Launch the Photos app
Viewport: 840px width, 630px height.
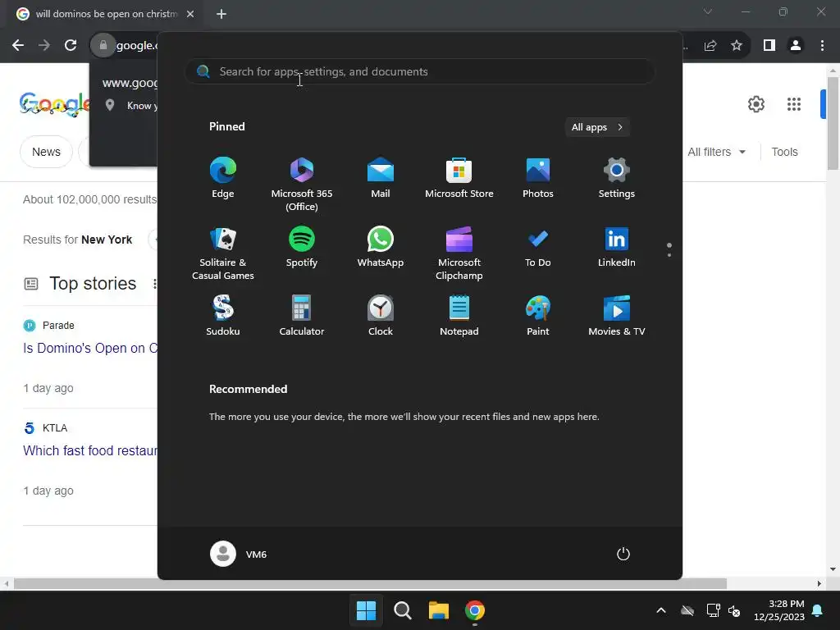tap(538, 178)
